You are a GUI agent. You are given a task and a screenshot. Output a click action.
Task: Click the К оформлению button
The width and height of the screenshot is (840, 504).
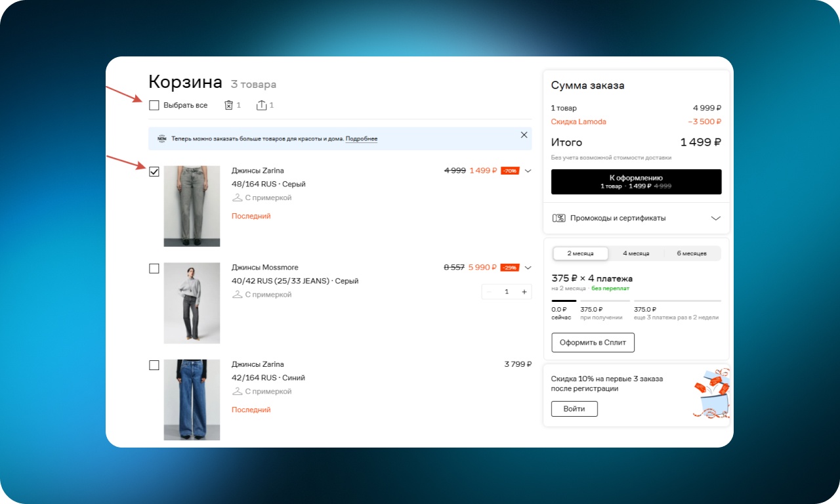click(x=636, y=182)
